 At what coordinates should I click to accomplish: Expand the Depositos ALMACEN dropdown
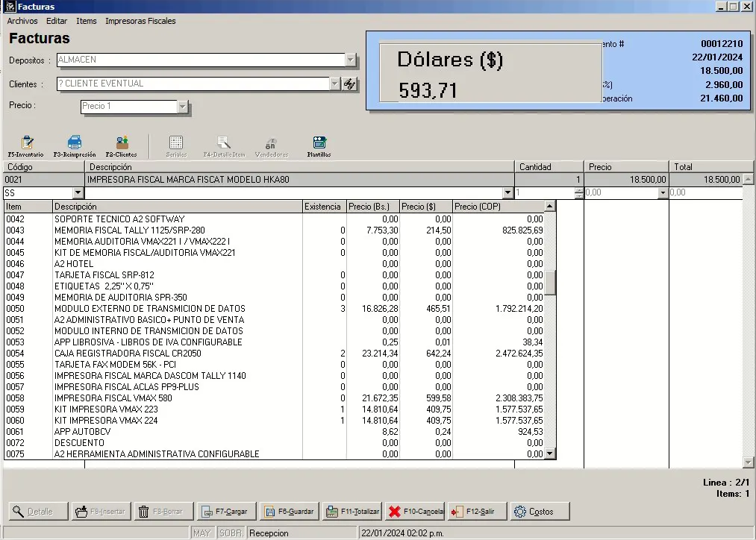(x=351, y=60)
